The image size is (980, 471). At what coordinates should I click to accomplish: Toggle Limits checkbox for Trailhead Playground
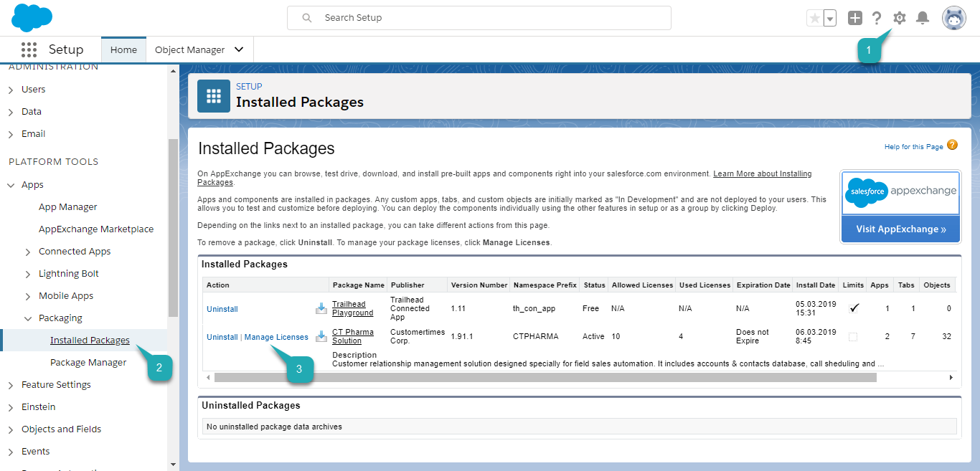tap(853, 308)
